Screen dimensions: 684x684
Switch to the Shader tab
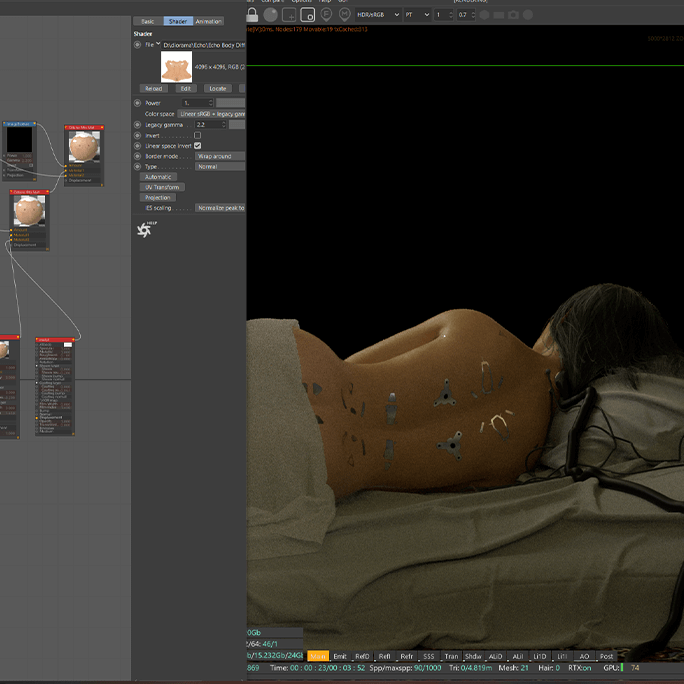click(x=178, y=21)
